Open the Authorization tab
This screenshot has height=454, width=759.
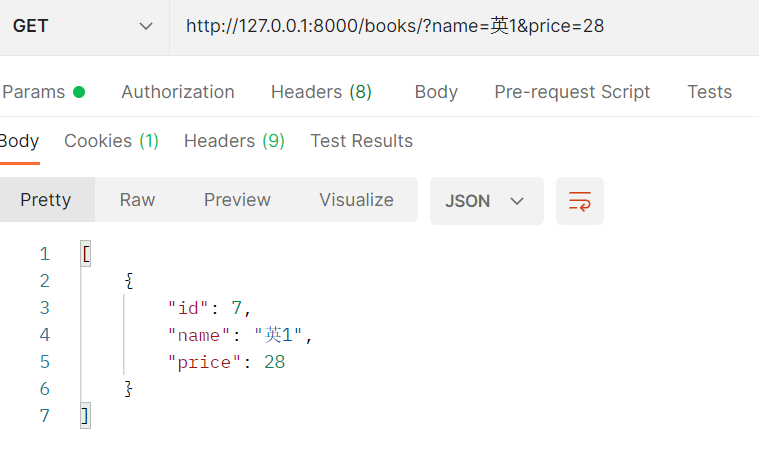tap(178, 92)
